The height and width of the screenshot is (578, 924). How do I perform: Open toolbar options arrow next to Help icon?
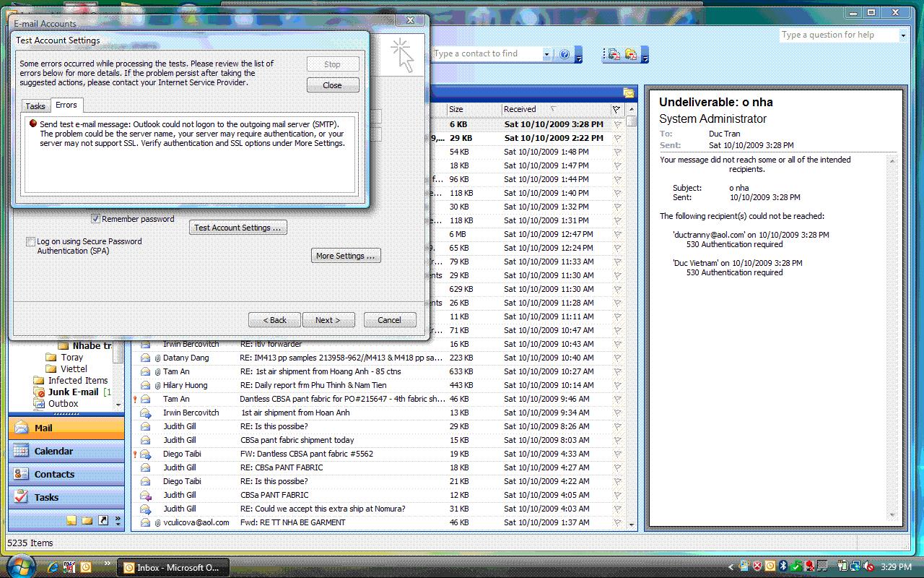[x=579, y=56]
